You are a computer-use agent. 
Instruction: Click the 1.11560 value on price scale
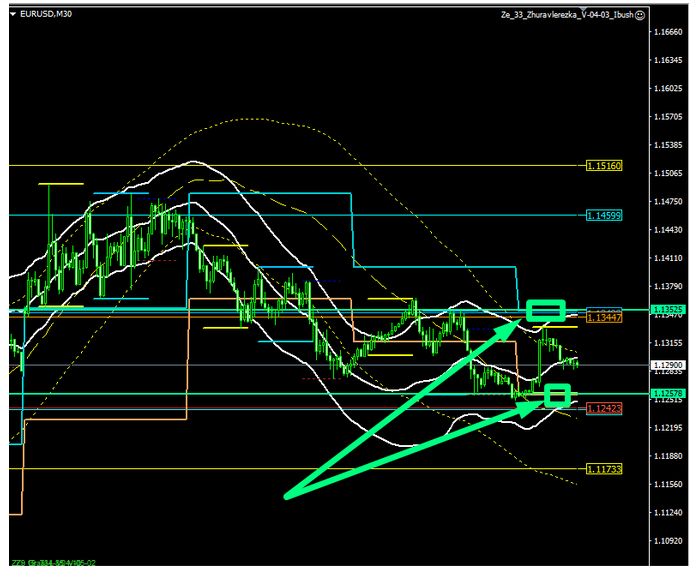[x=668, y=484]
